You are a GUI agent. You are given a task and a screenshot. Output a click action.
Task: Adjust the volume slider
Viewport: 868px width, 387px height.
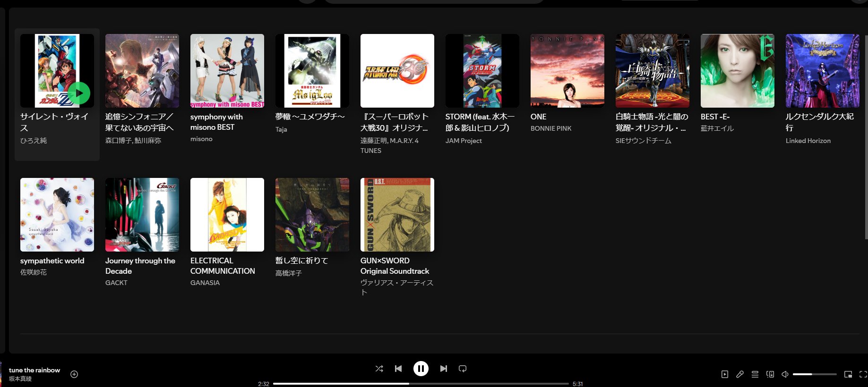click(815, 374)
